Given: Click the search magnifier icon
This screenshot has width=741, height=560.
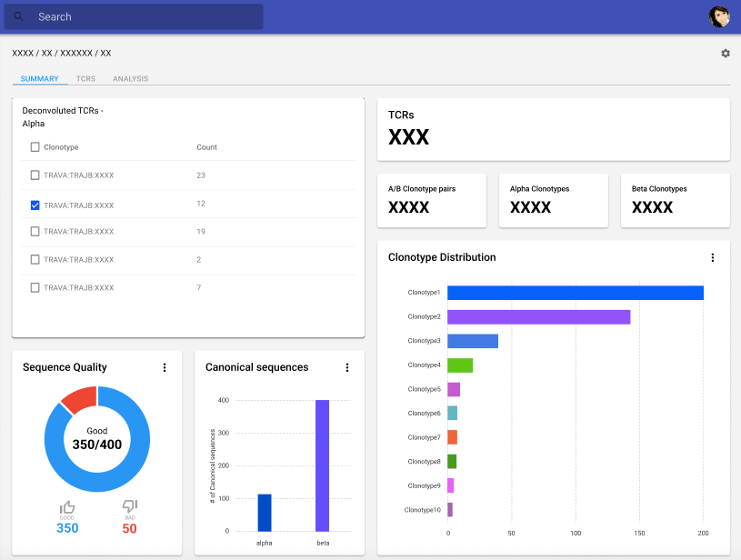Looking at the screenshot, I should pyautogui.click(x=19, y=16).
